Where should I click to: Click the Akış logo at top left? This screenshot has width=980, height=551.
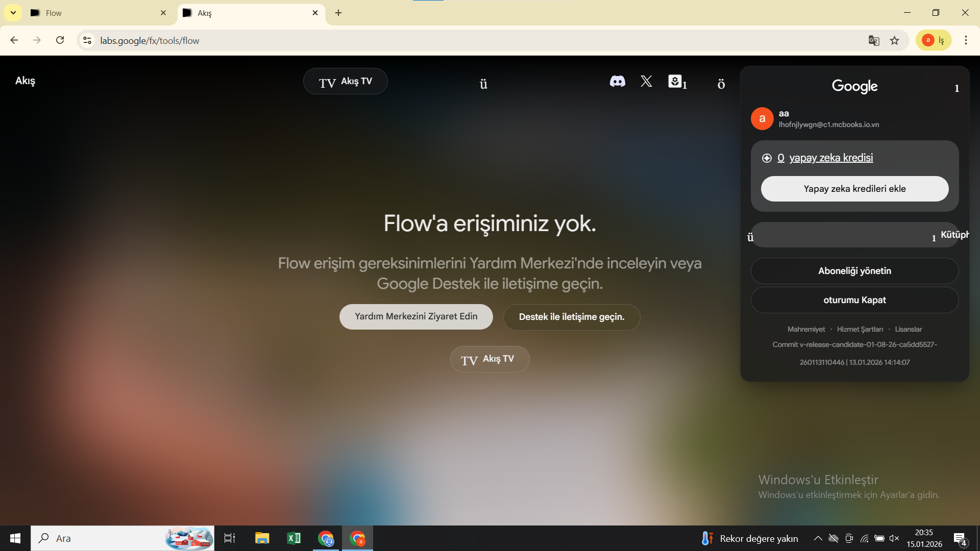point(25,81)
